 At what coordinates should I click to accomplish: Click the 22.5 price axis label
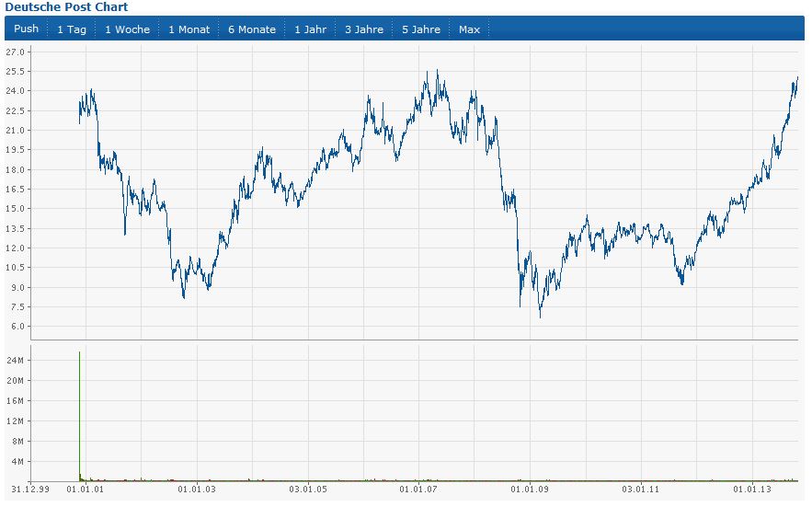click(15, 111)
